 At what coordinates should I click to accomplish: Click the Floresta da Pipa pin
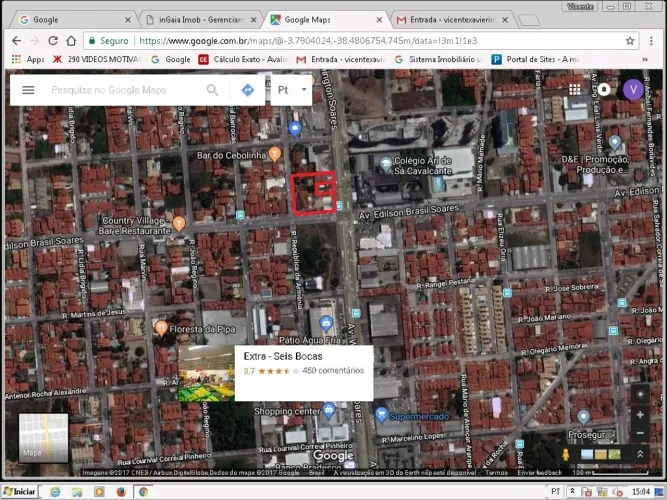[160, 328]
